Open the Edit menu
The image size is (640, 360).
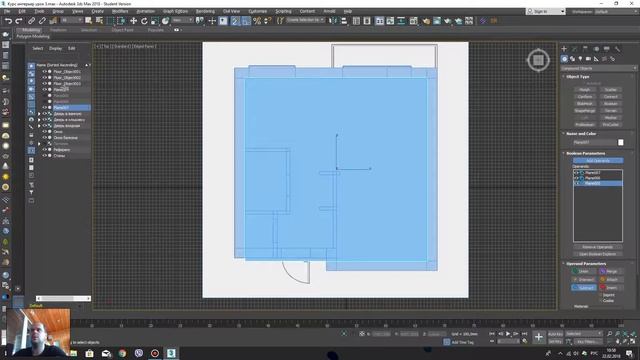pyautogui.click(x=22, y=11)
